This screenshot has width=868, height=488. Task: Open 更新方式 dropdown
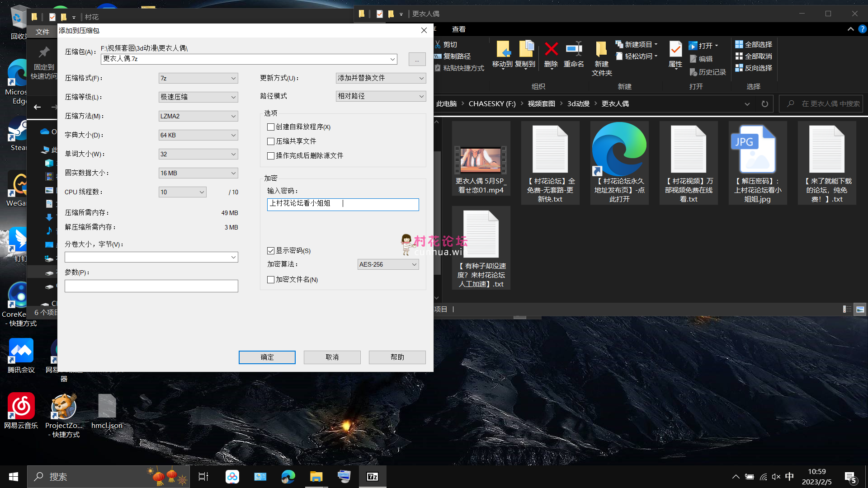click(x=381, y=78)
